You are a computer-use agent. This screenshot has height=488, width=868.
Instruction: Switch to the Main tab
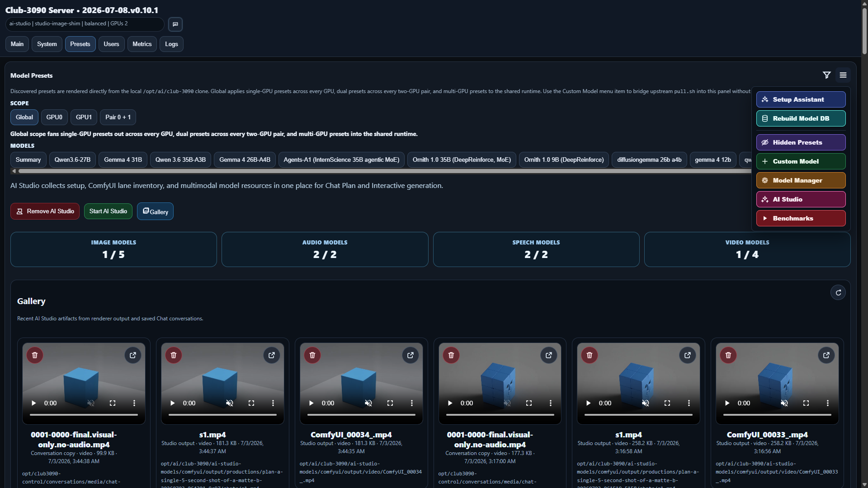[17, 44]
